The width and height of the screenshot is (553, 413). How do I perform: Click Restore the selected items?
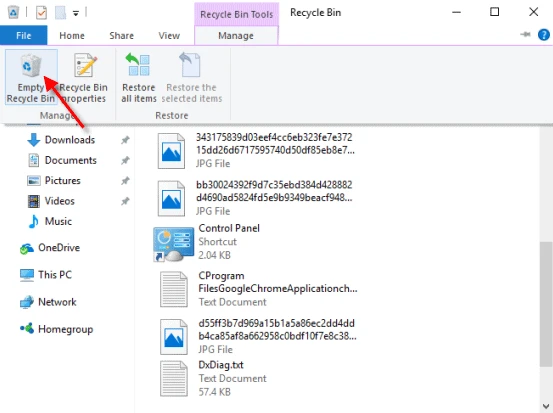click(x=192, y=77)
